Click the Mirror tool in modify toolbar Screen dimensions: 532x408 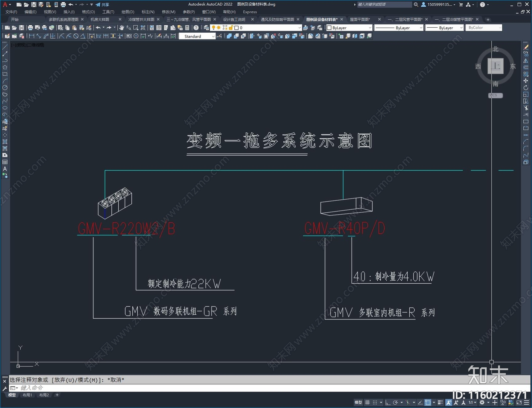coord(526,61)
